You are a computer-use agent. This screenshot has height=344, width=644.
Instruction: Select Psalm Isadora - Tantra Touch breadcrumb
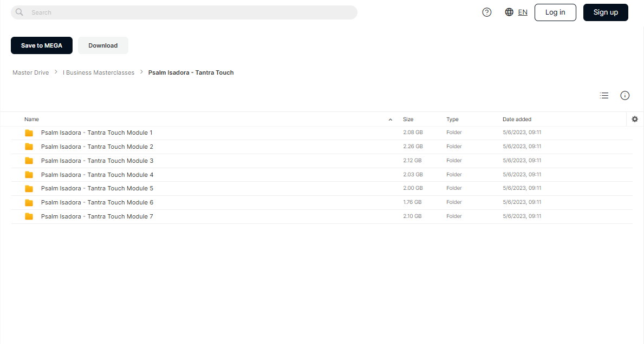[x=191, y=72]
